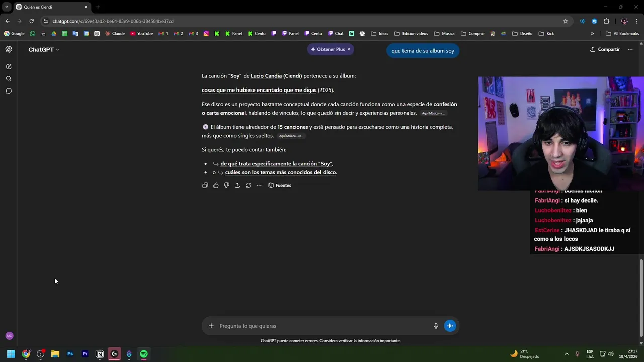The image size is (644, 362).
Task: Open Premiere Pro from the taskbar
Action: click(x=85, y=354)
